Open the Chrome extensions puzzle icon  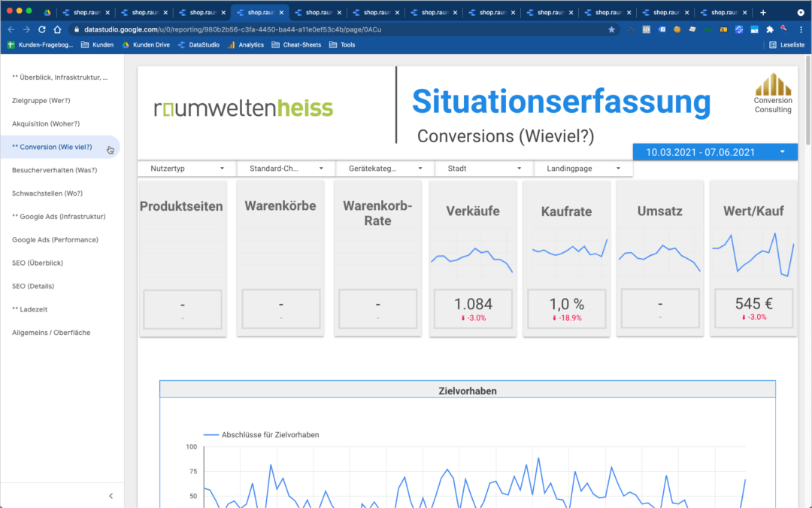click(x=769, y=29)
